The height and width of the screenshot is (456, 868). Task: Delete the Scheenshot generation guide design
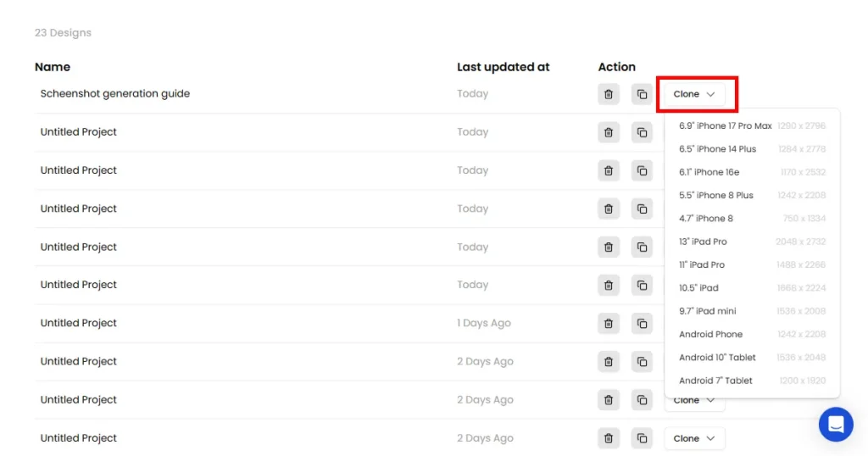pyautogui.click(x=609, y=94)
